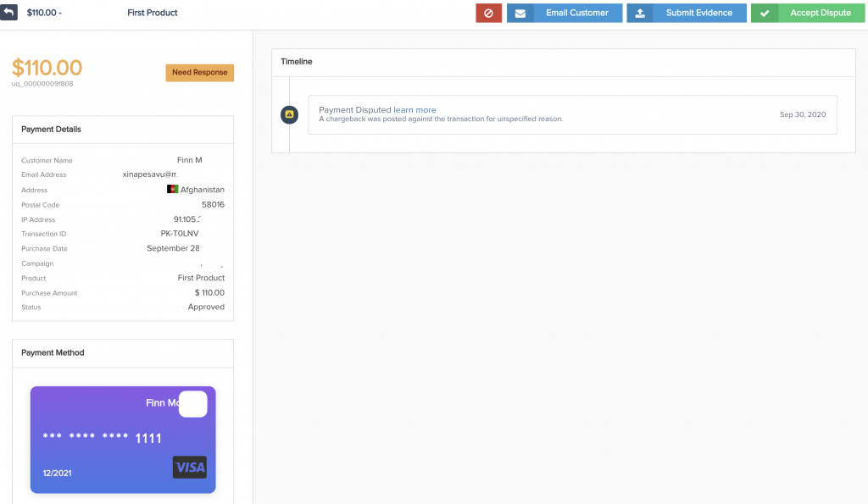The width and height of the screenshot is (868, 504).
Task: Select the Timeline panel header
Action: click(x=297, y=62)
